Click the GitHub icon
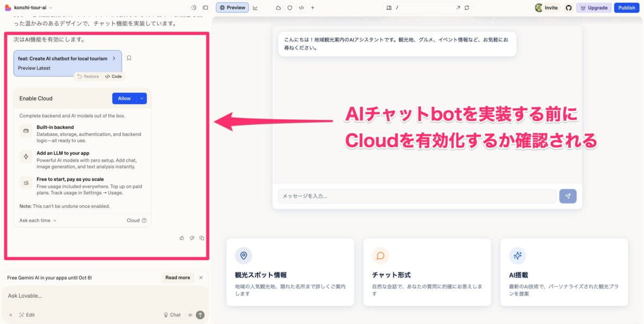Image resolution: width=644 pixels, height=324 pixels. click(x=569, y=8)
